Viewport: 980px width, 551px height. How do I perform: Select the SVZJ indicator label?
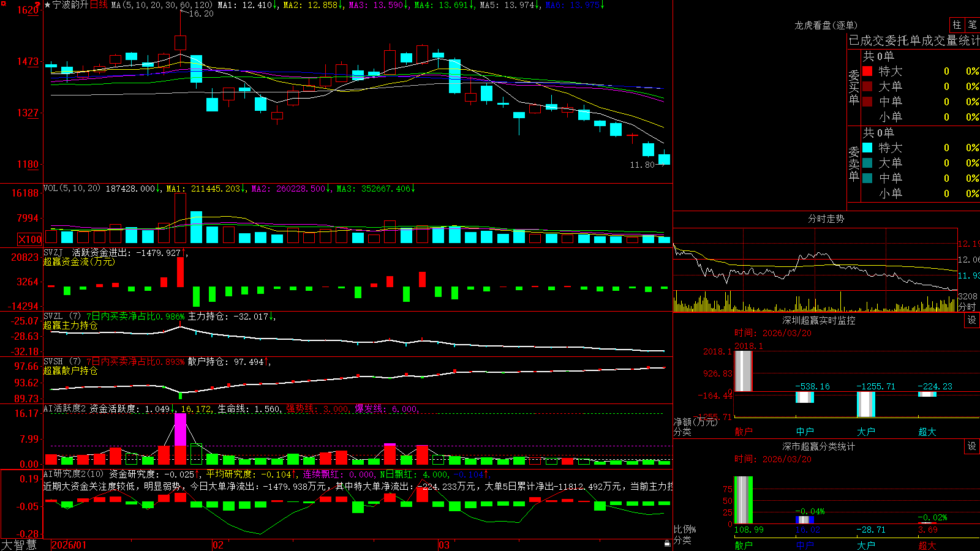pos(53,252)
